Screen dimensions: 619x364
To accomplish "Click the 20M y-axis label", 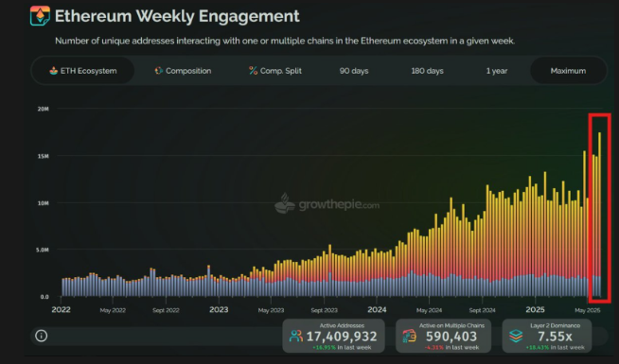I will point(43,109).
